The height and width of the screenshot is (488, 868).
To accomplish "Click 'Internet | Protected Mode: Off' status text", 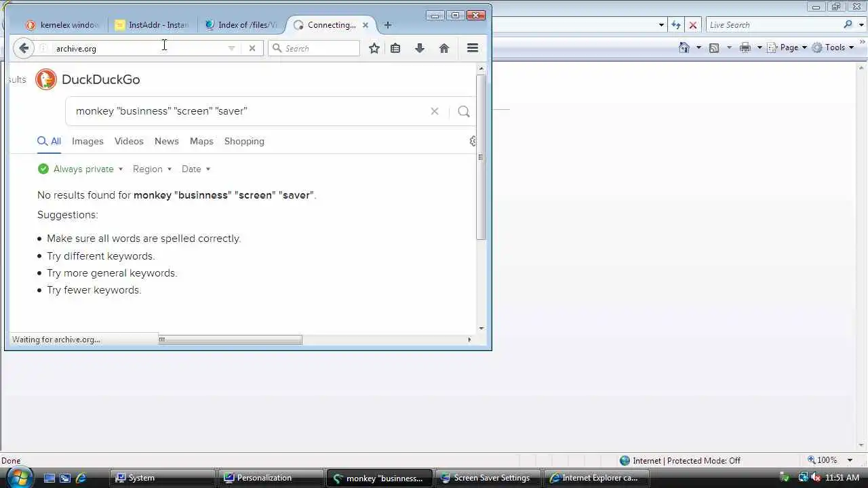I will pos(686,461).
